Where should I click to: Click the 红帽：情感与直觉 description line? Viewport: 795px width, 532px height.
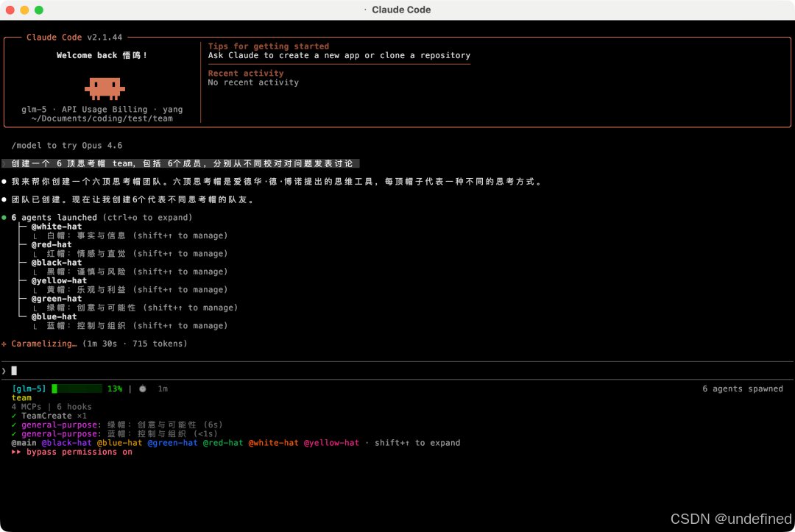pyautogui.click(x=137, y=253)
